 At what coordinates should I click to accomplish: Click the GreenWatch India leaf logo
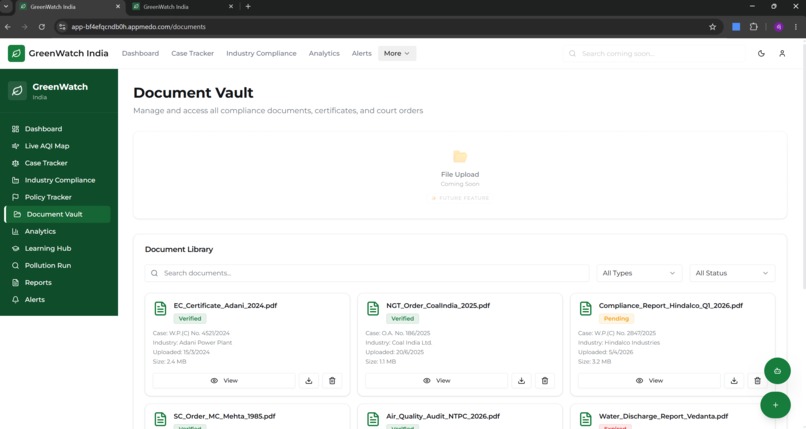pyautogui.click(x=16, y=53)
